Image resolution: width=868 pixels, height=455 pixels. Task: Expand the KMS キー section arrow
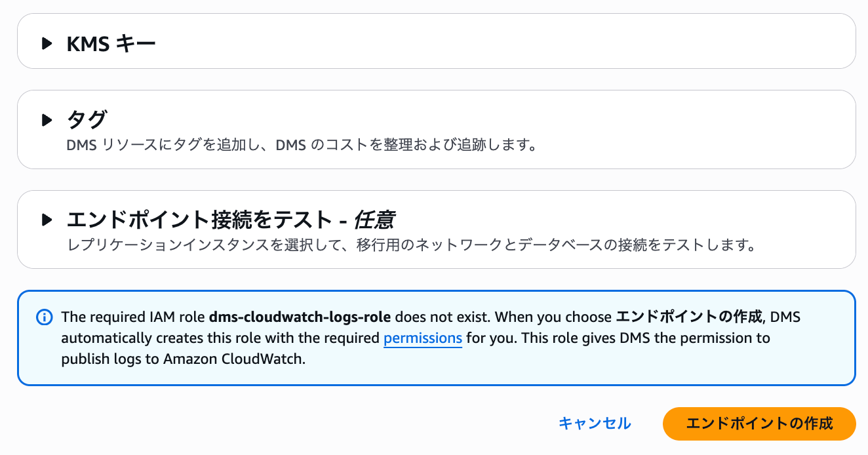coord(47,44)
